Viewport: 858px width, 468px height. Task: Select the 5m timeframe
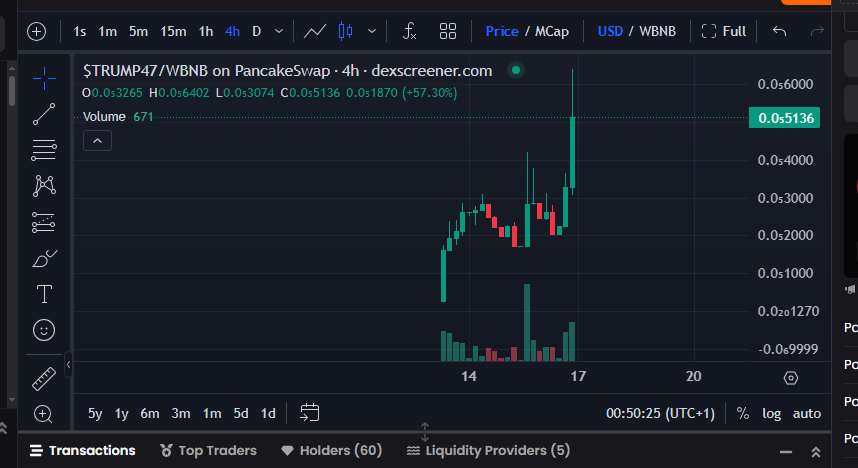point(138,31)
